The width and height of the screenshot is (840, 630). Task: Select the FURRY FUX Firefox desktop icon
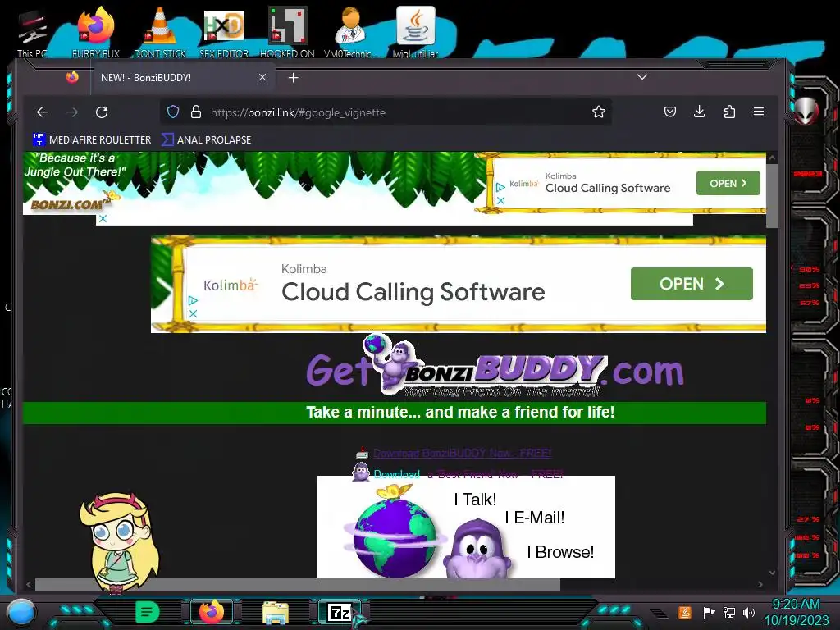pyautogui.click(x=96, y=33)
